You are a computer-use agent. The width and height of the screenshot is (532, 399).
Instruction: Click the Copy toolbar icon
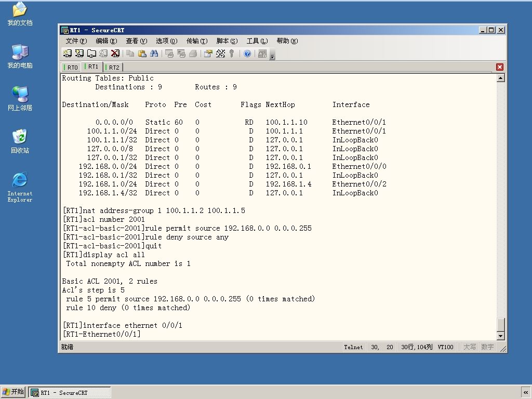(x=130, y=54)
